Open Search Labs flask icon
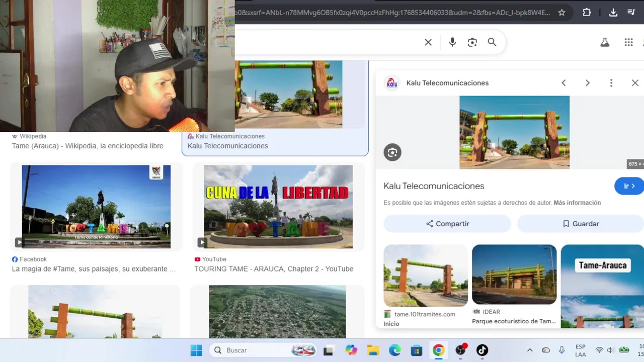Screen dimensions: 644x362 605,43
